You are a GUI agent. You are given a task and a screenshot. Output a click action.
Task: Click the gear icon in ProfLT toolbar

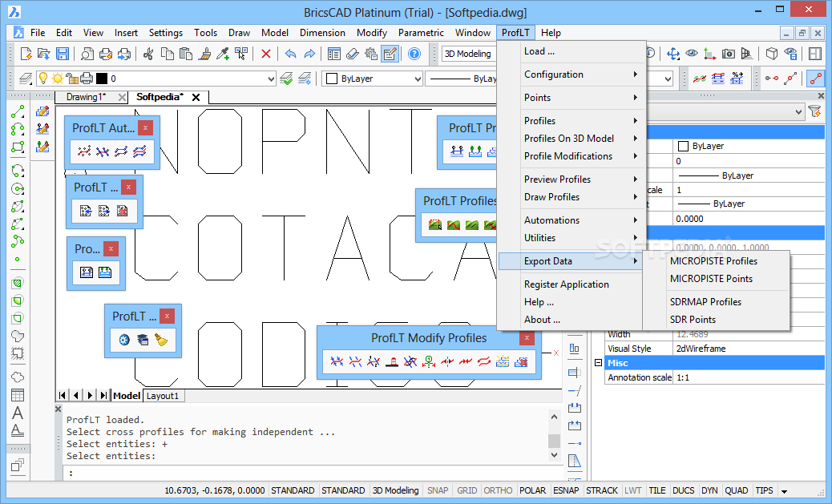point(124,340)
